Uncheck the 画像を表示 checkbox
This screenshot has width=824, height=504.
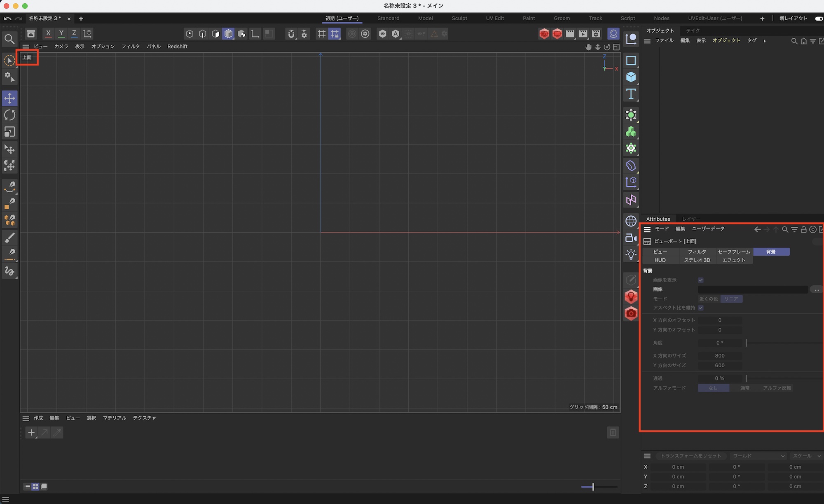701,280
